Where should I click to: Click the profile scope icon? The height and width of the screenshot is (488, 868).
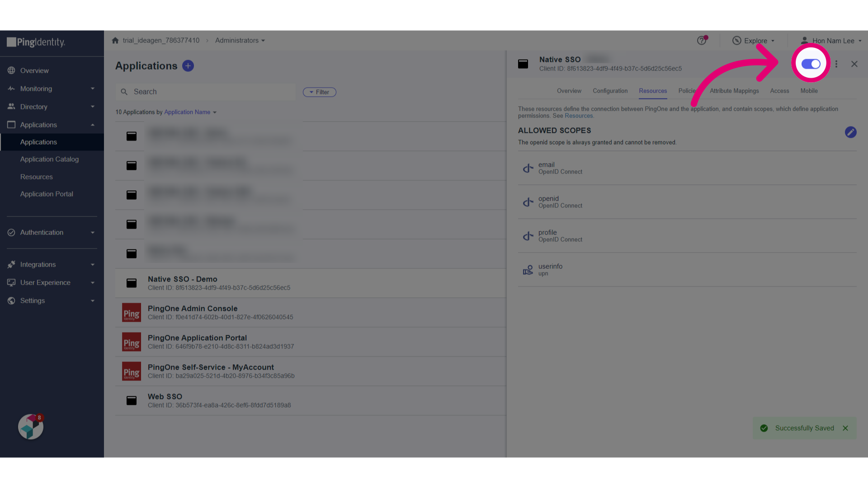[528, 236]
